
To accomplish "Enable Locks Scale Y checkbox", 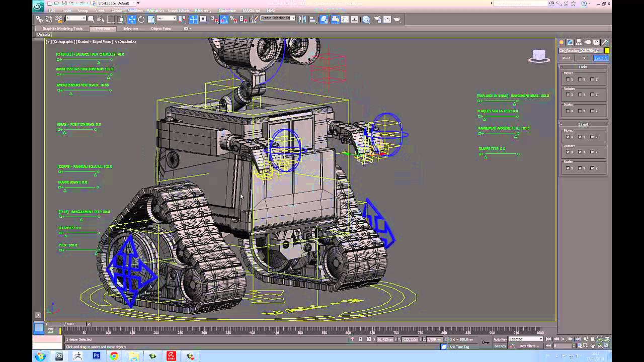I will pyautogui.click(x=580, y=111).
